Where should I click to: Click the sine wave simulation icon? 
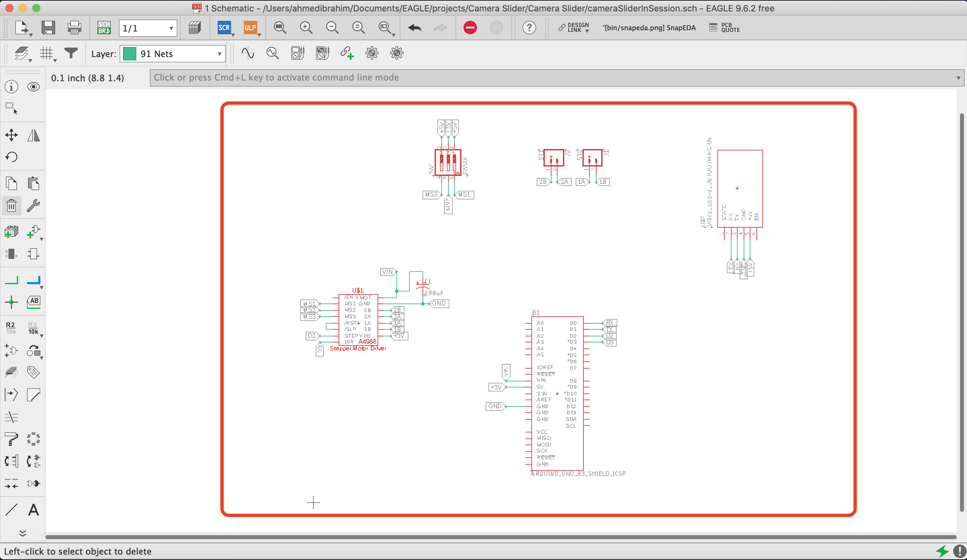coord(248,53)
